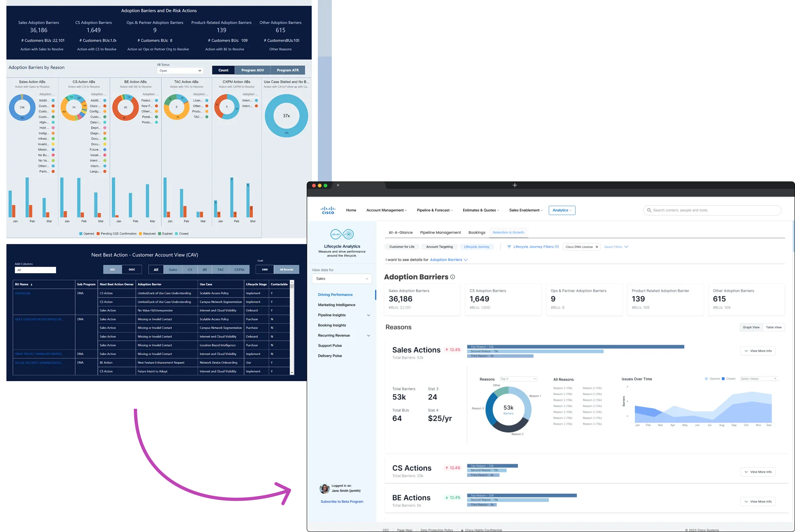Switch to the Bookings tab

pyautogui.click(x=477, y=232)
